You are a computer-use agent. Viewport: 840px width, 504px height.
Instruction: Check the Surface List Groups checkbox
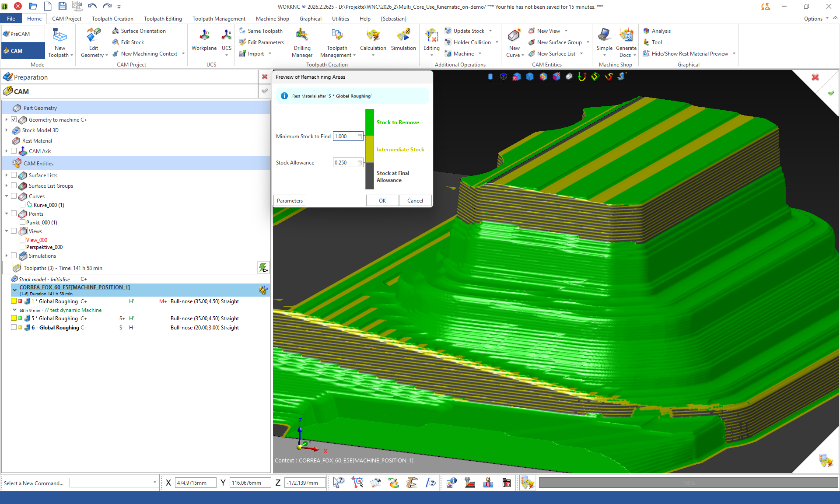pos(14,185)
